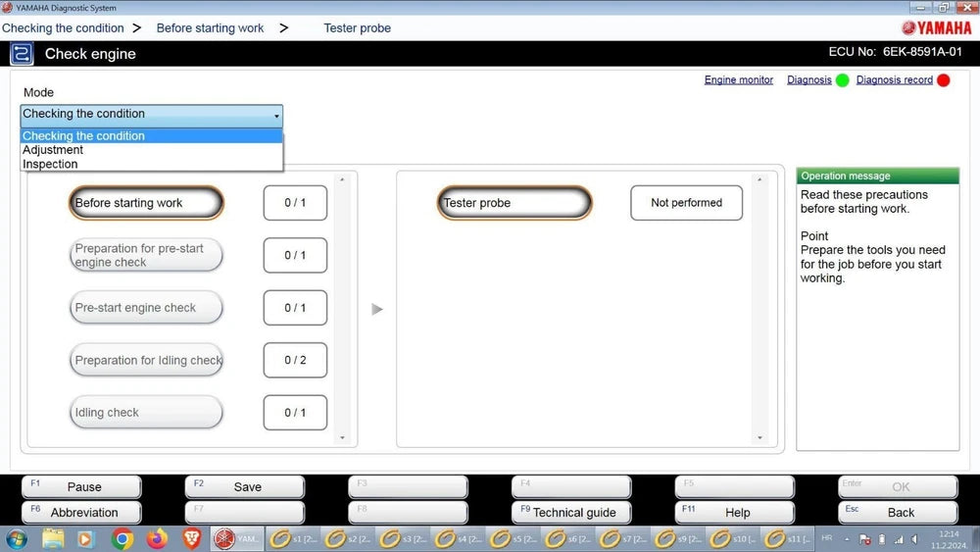Click the YAMAHA logo at top right
The image size is (980, 552).
[x=936, y=28]
